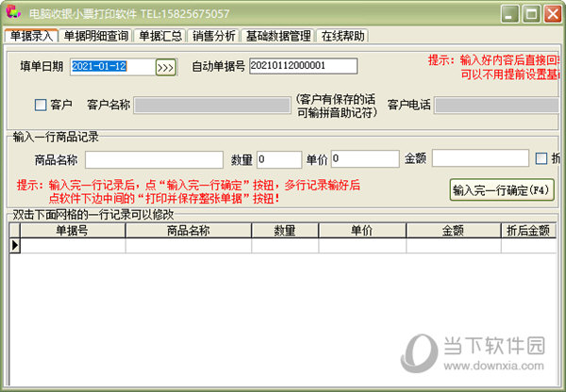Click the 自动单据号 field

(303, 66)
